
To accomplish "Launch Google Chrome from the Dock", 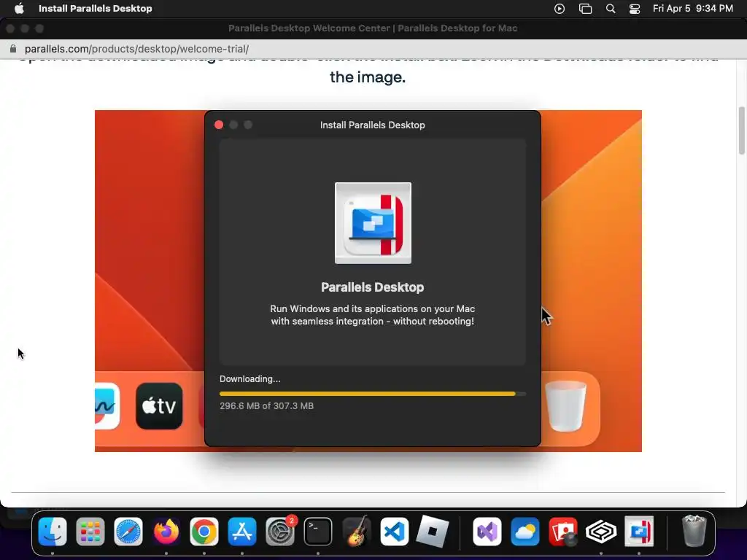I will [204, 532].
